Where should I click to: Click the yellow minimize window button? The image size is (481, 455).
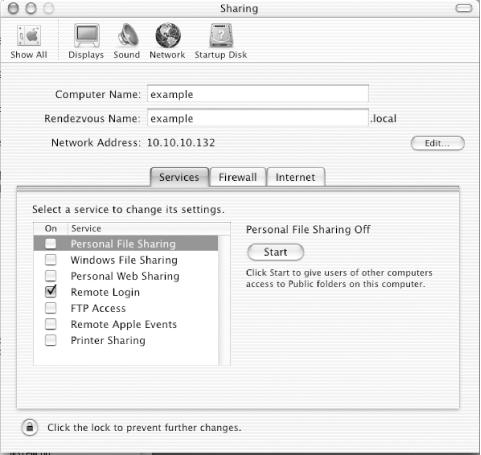pyautogui.click(x=31, y=8)
